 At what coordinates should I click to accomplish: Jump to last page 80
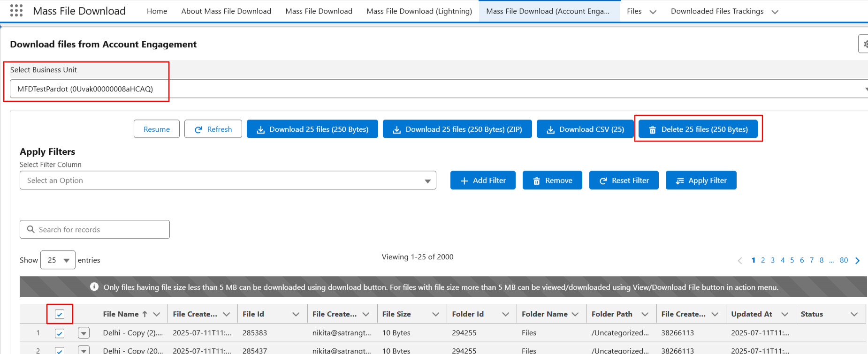844,260
